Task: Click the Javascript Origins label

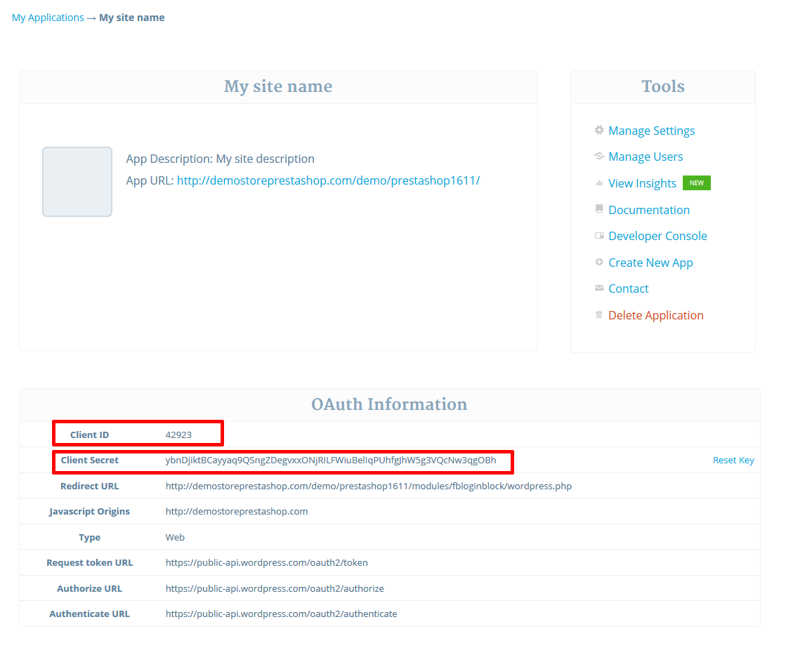Action: 90,511
